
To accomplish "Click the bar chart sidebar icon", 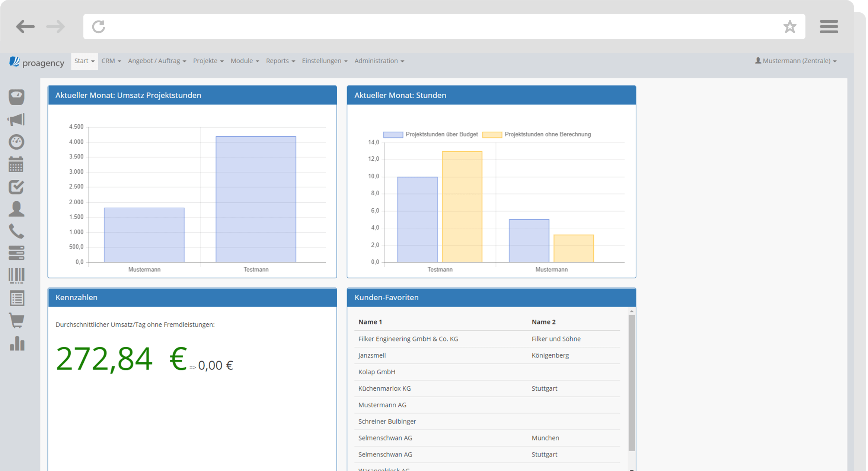I will click(x=16, y=343).
